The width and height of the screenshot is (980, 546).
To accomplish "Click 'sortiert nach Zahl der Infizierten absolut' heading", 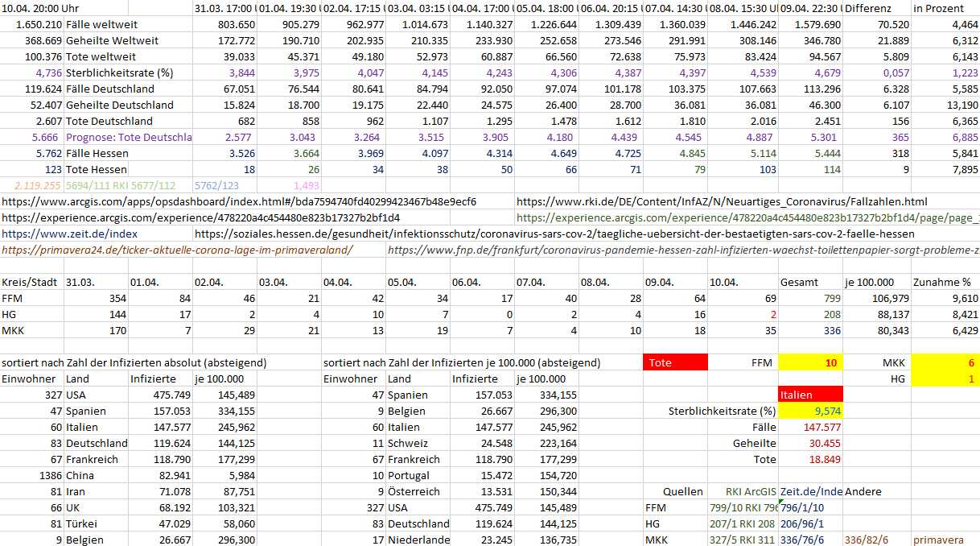I will click(134, 363).
